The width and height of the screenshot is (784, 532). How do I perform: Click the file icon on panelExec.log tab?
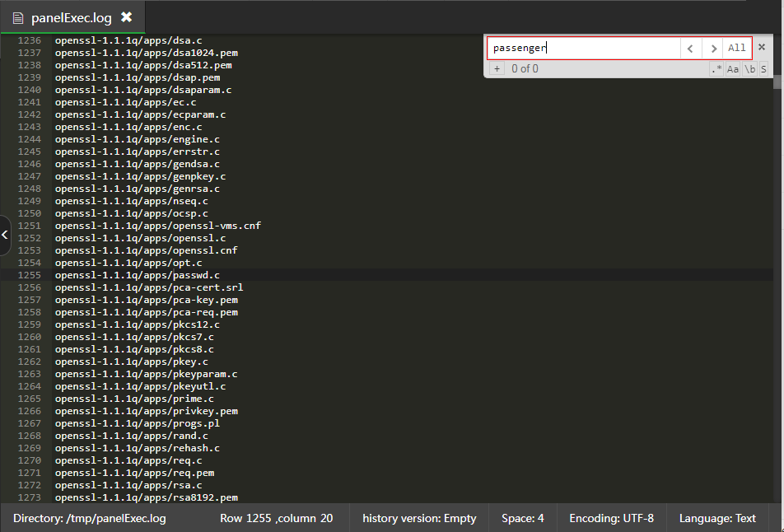tap(18, 17)
